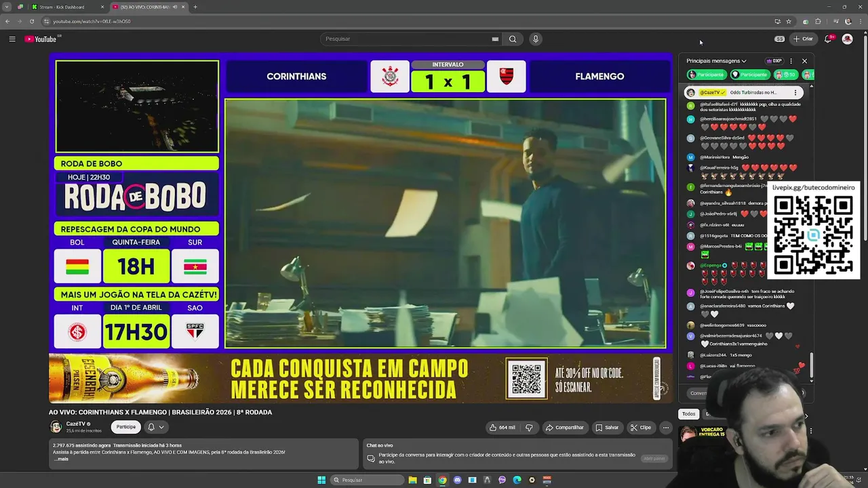Image resolution: width=868 pixels, height=488 pixels.
Task: Open more video actions ellipsis
Action: tap(666, 427)
